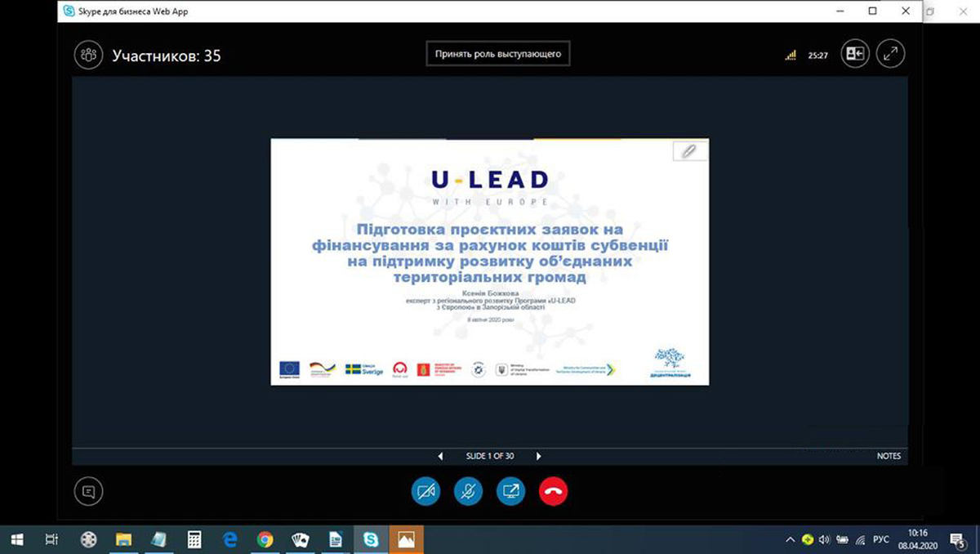Screen dimensions: 980x554
Task: Click the 25:27 call timer
Action: pyautogui.click(x=818, y=56)
